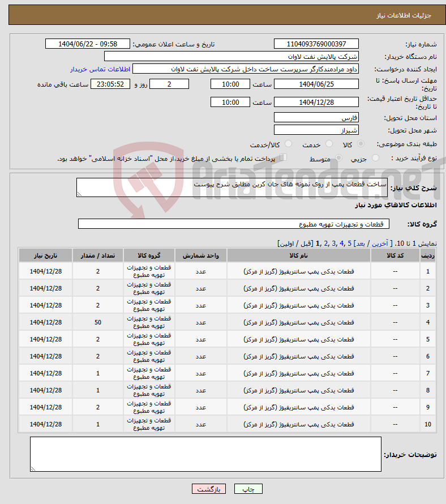Click quantity 50 in row 4
446x504 pixels.
click(x=98, y=322)
